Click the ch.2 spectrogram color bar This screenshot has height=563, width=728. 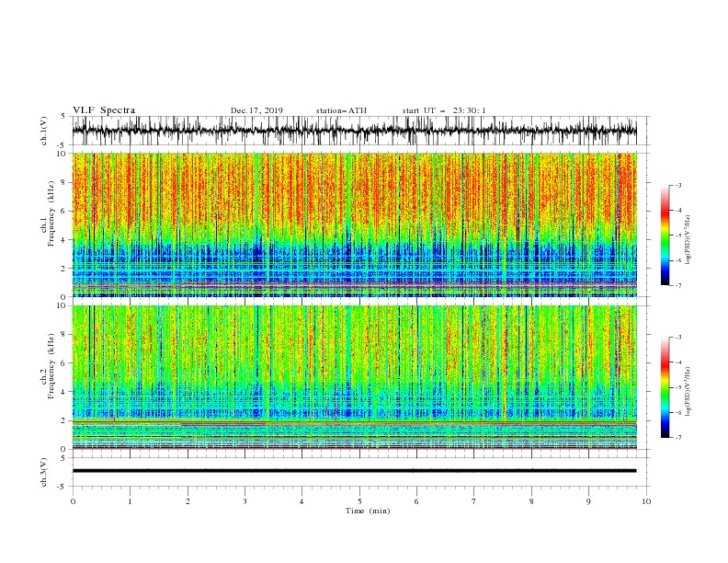click(665, 387)
